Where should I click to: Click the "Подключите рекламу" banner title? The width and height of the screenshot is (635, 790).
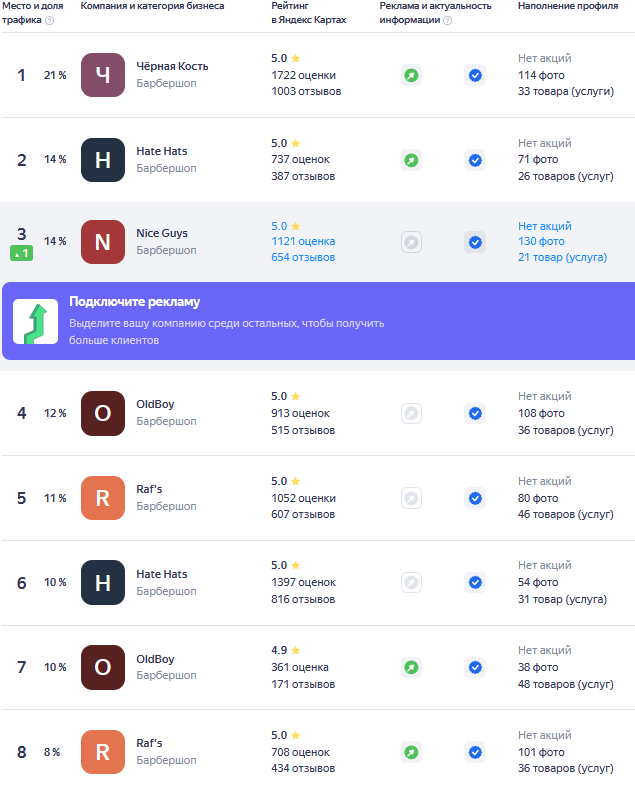coord(135,302)
